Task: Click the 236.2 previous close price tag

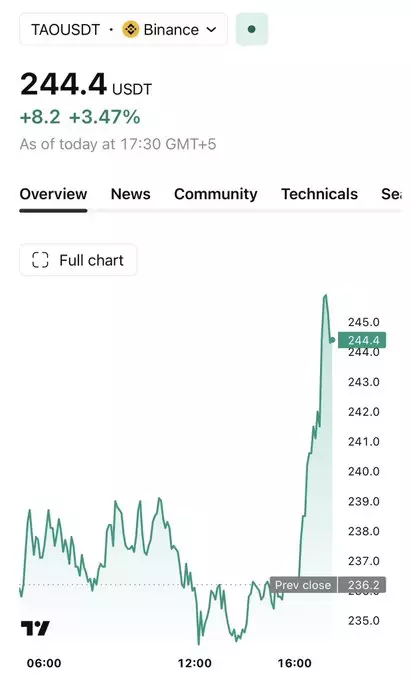Action: (362, 585)
